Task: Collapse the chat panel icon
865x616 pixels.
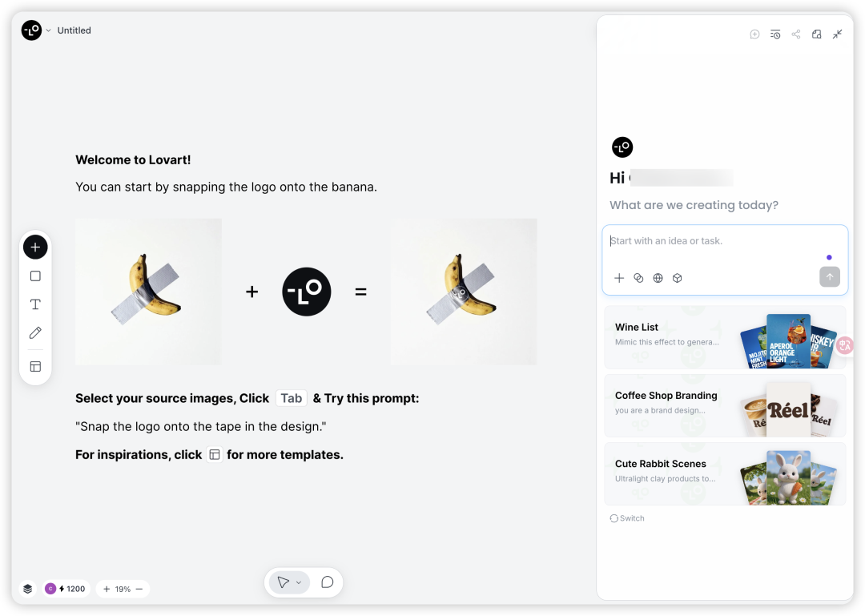Action: [838, 34]
